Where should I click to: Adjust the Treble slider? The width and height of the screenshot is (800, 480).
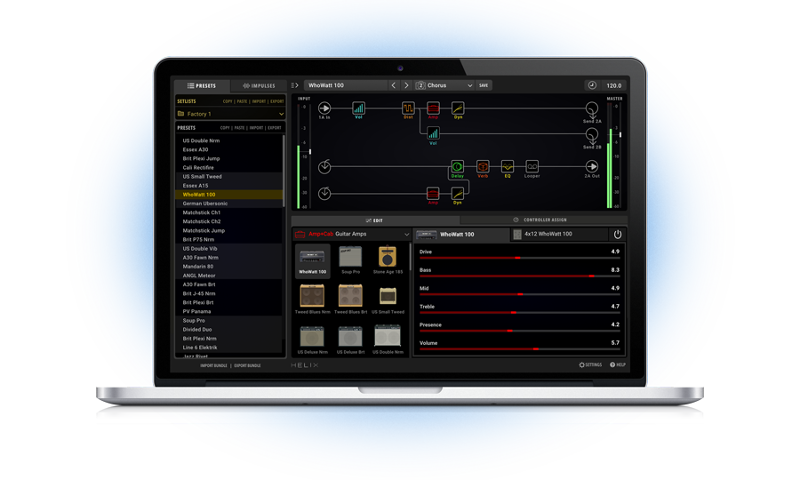[x=519, y=312]
